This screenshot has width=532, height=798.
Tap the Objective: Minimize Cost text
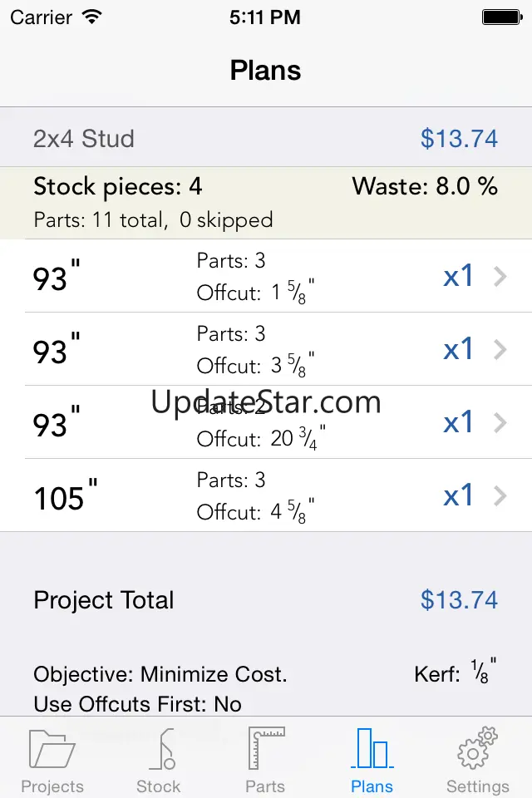(160, 674)
